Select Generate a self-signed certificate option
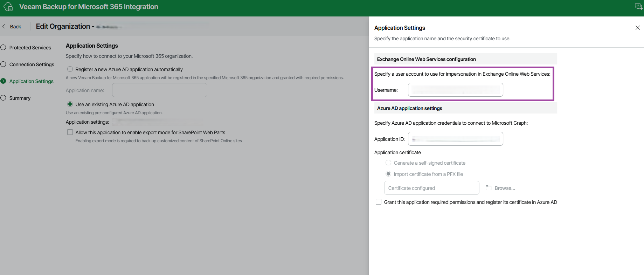The image size is (644, 275). click(x=388, y=163)
